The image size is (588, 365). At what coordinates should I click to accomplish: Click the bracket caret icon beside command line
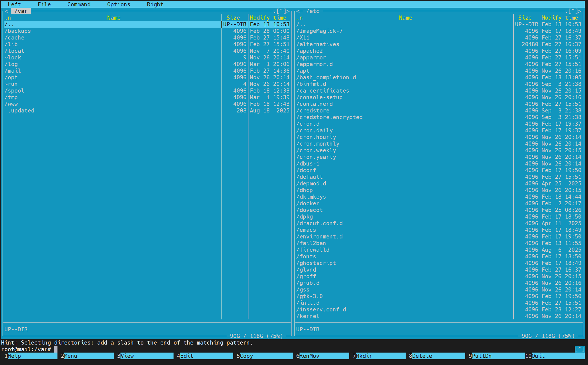point(579,349)
